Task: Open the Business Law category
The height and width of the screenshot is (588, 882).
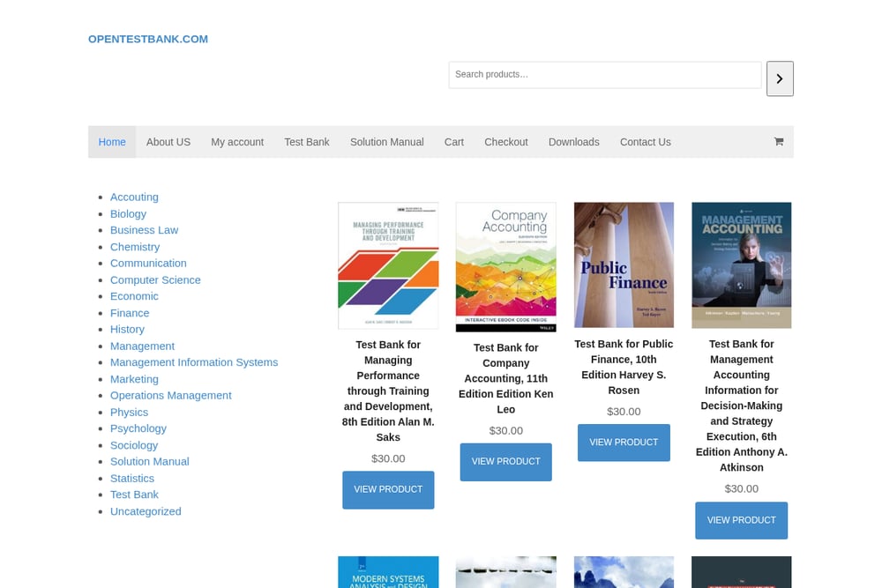Action: [x=144, y=230]
